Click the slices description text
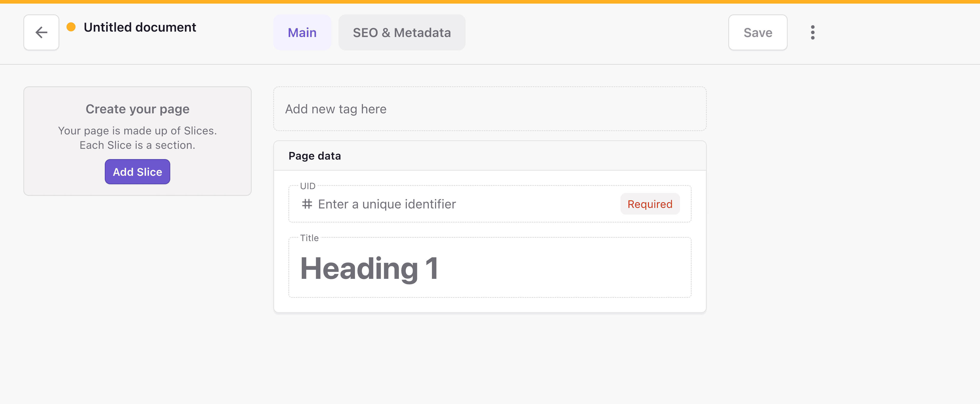Viewport: 980px width, 404px height. tap(137, 137)
